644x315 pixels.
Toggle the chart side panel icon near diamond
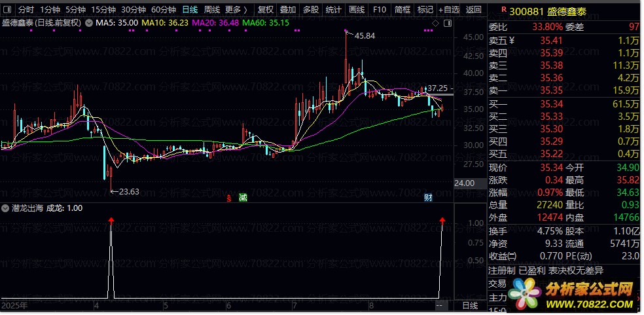[x=448, y=24]
